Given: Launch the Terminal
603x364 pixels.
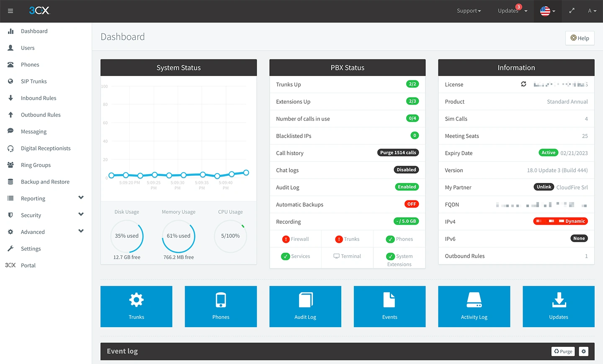Looking at the screenshot, I should [x=347, y=256].
